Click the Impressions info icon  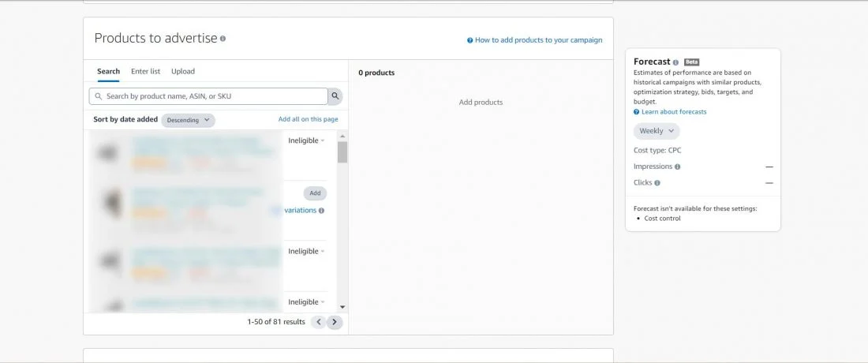point(678,167)
